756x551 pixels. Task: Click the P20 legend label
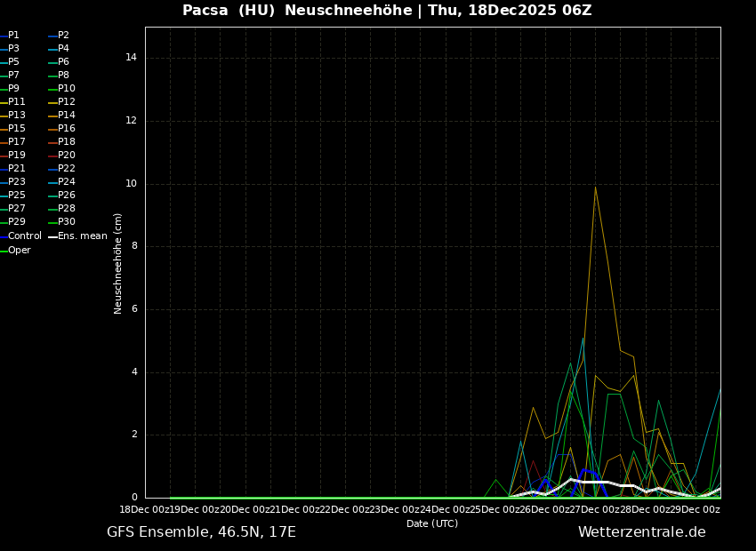67,156
